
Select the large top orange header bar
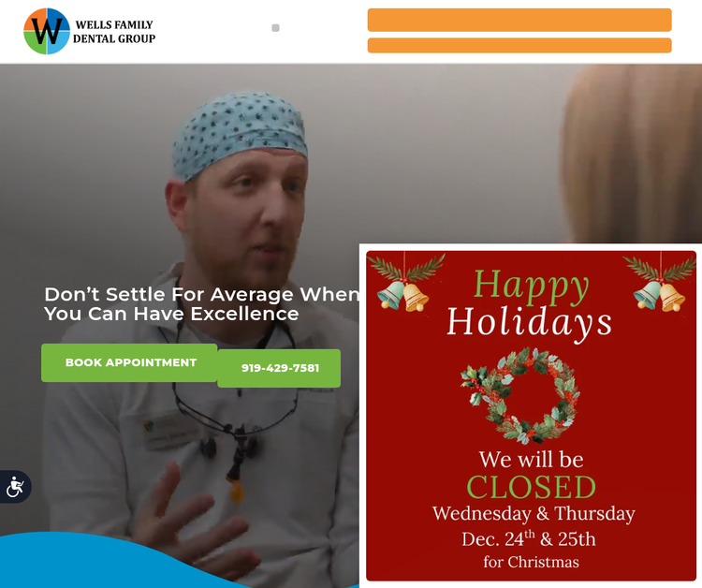tap(519, 20)
